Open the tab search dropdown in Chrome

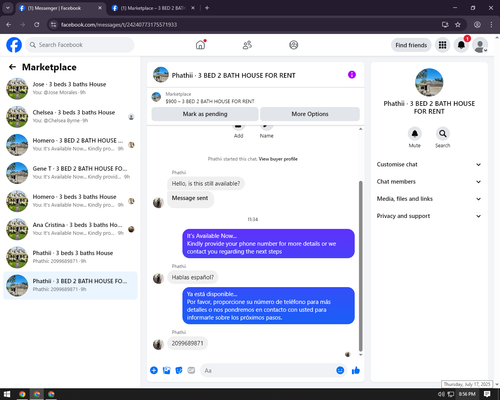point(8,8)
